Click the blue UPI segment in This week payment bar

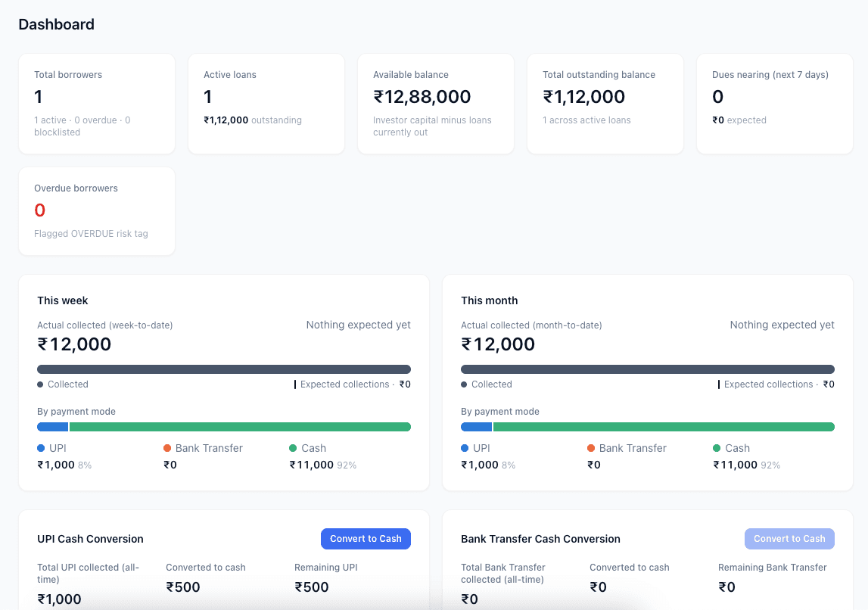52,427
